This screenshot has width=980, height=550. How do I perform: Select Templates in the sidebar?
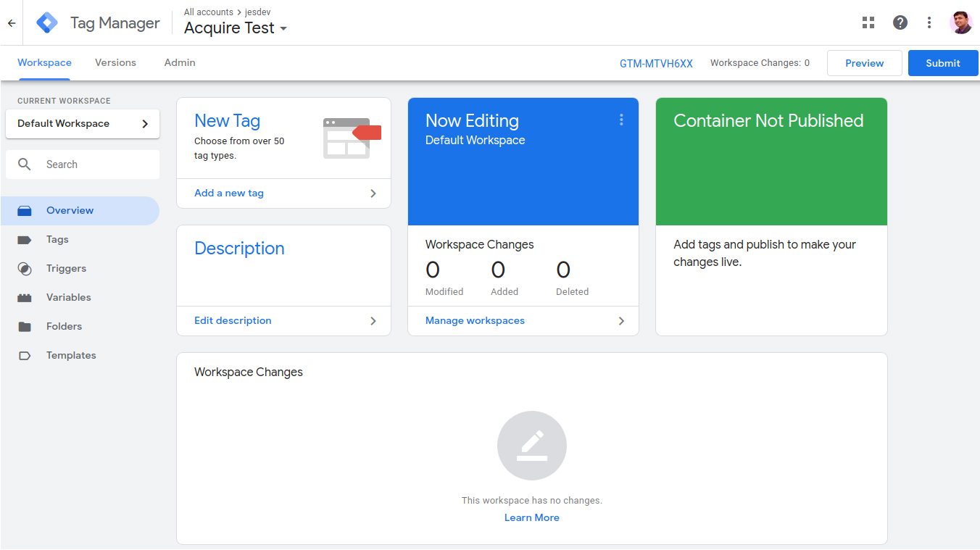(x=70, y=356)
